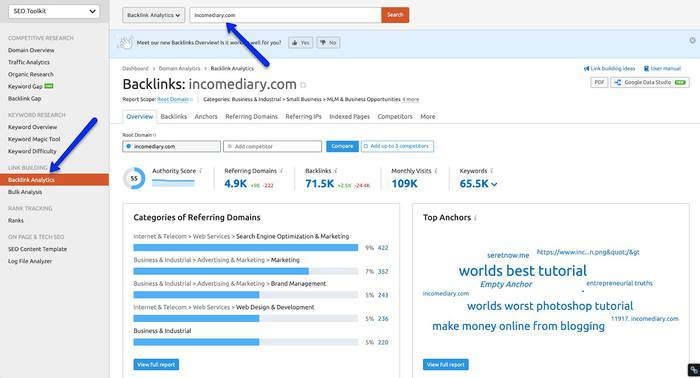Screen dimensions: 700x378
Task: Open SEO Content Template in sidebar
Action: [38, 249]
